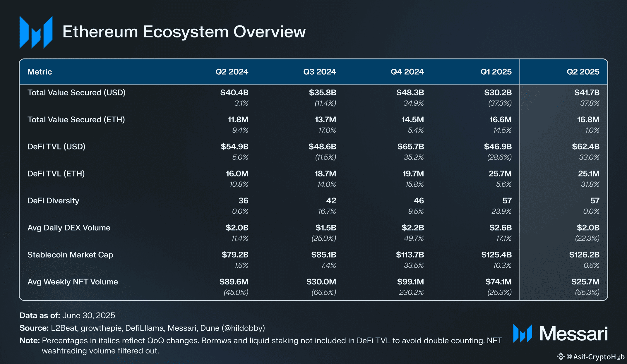Click the DeFi TVL (ETH) row label
This screenshot has width=627, height=364.
[56, 174]
